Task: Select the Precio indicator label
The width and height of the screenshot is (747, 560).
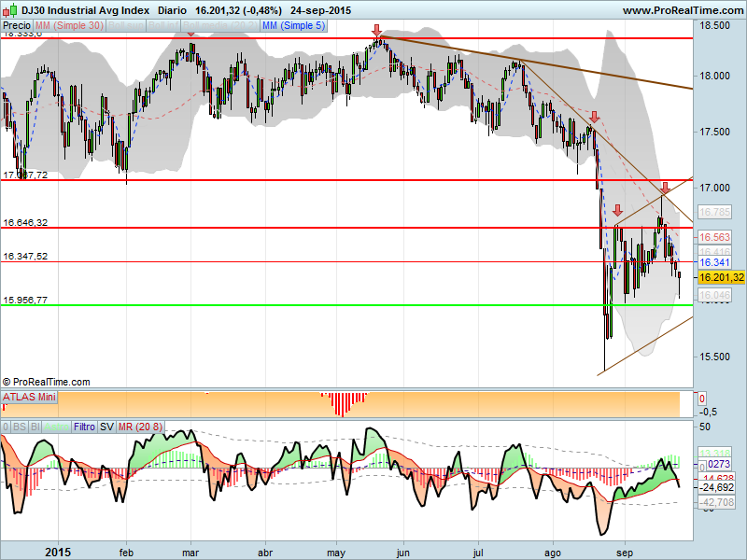Action: pos(17,26)
